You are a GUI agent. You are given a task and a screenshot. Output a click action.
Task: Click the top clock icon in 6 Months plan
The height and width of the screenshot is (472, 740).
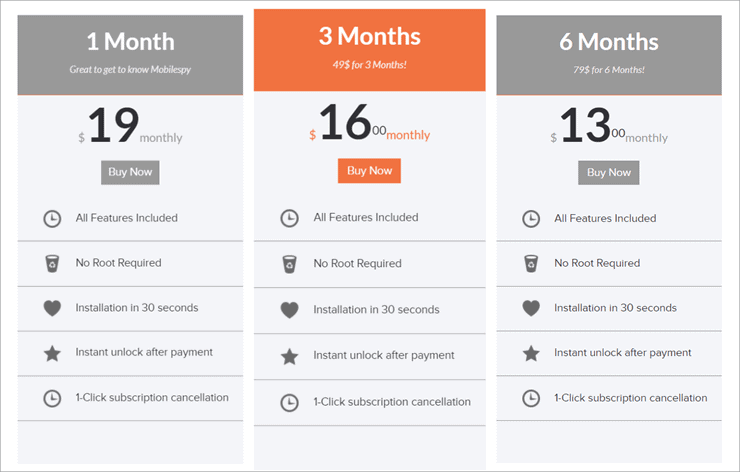click(531, 218)
